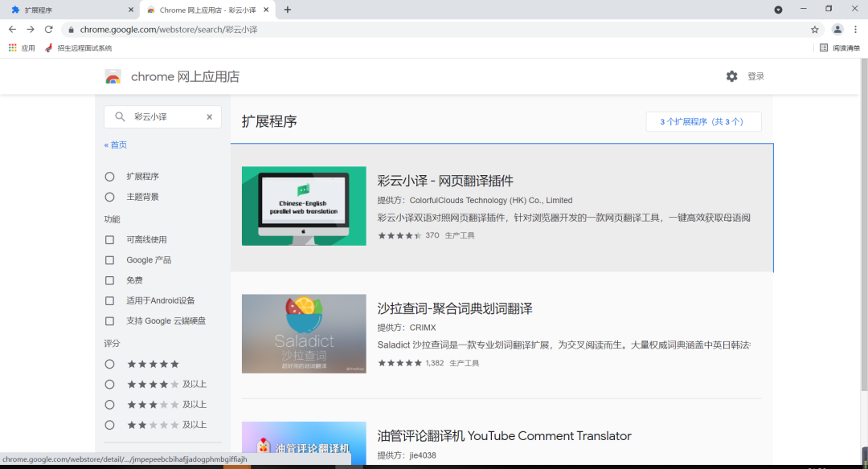Click the 扩展程序 results heading

[269, 122]
